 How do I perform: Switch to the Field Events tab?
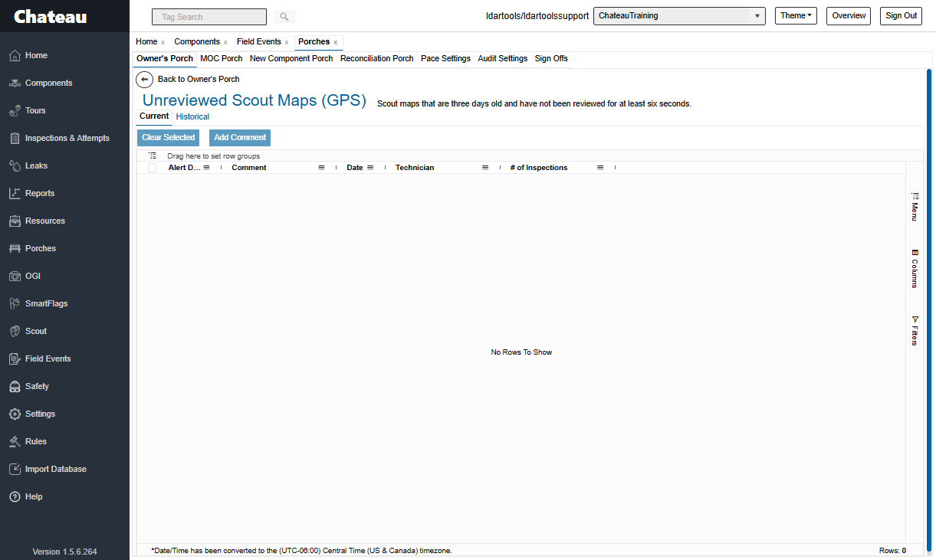pyautogui.click(x=259, y=41)
